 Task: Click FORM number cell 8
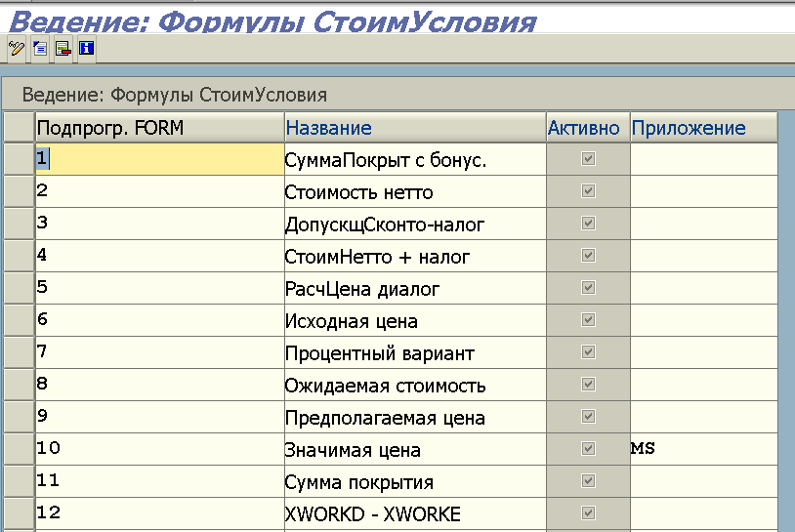pyautogui.click(x=160, y=385)
